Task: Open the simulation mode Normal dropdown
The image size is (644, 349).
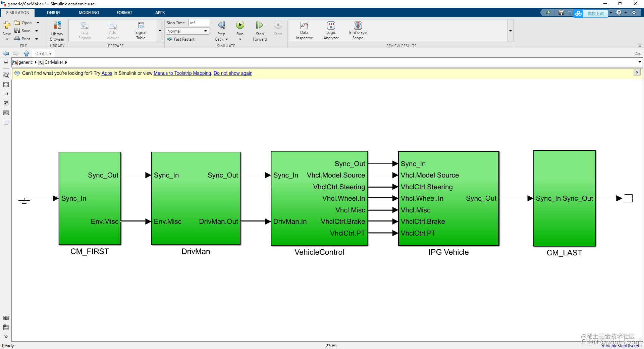Action: coord(188,31)
